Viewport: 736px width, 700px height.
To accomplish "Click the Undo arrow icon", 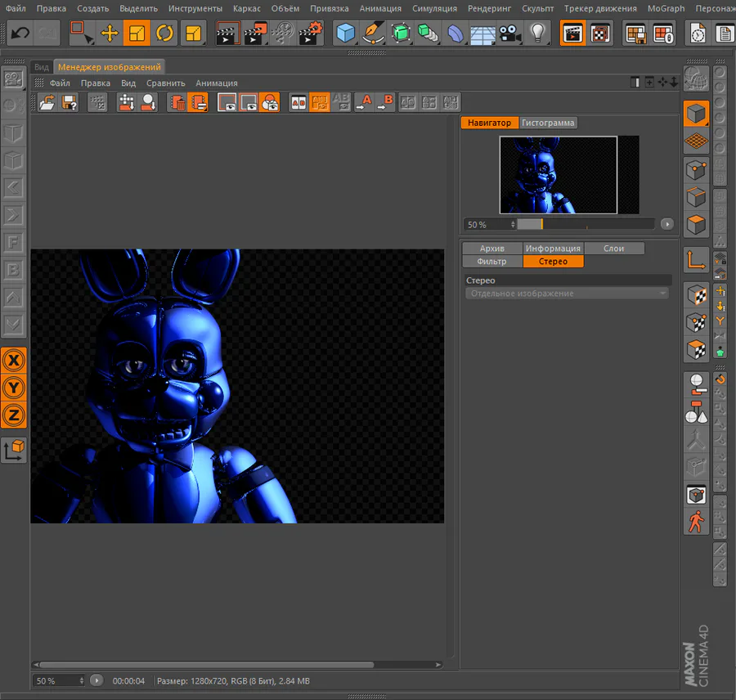I will (20, 34).
